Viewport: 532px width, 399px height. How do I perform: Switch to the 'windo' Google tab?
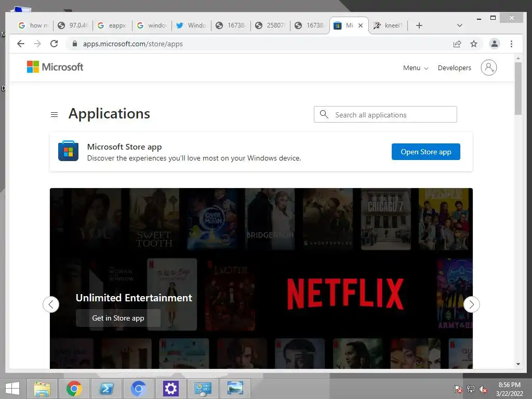pyautogui.click(x=152, y=25)
